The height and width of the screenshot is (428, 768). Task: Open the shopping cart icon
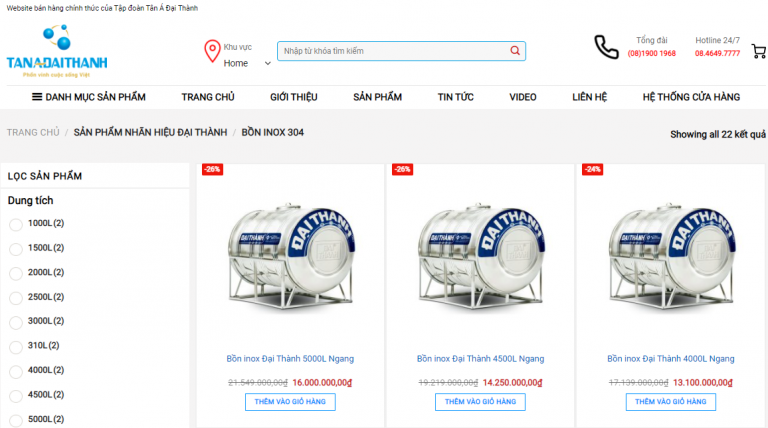tap(759, 51)
